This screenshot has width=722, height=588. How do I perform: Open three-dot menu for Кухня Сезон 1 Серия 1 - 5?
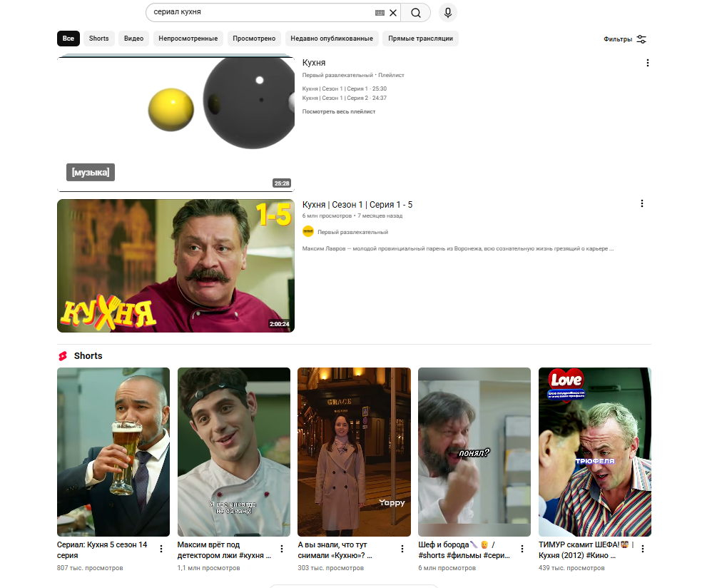[x=641, y=204]
